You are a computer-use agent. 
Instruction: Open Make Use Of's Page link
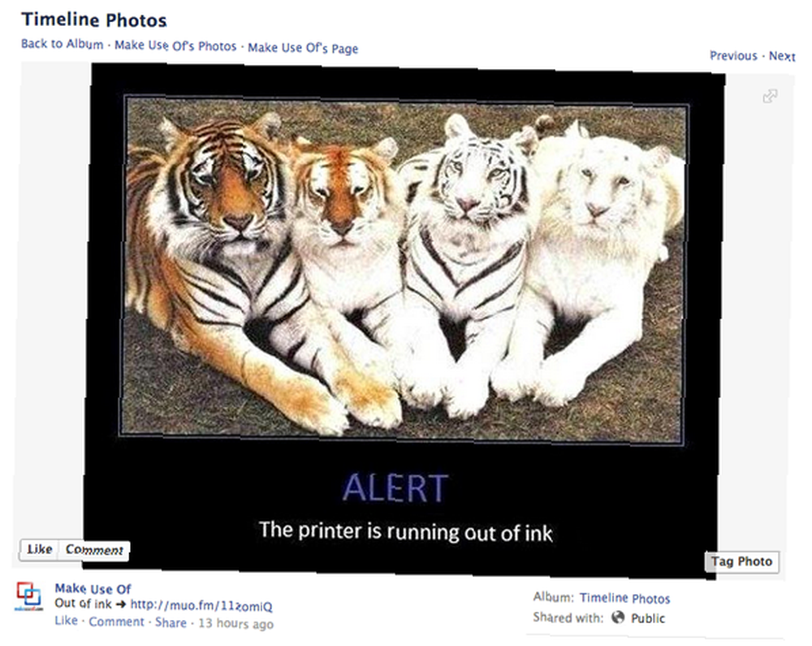click(x=303, y=48)
